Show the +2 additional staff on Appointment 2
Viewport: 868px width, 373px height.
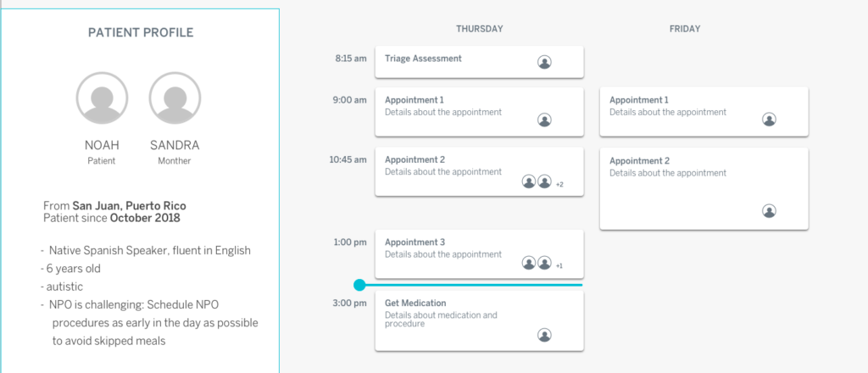point(559,184)
